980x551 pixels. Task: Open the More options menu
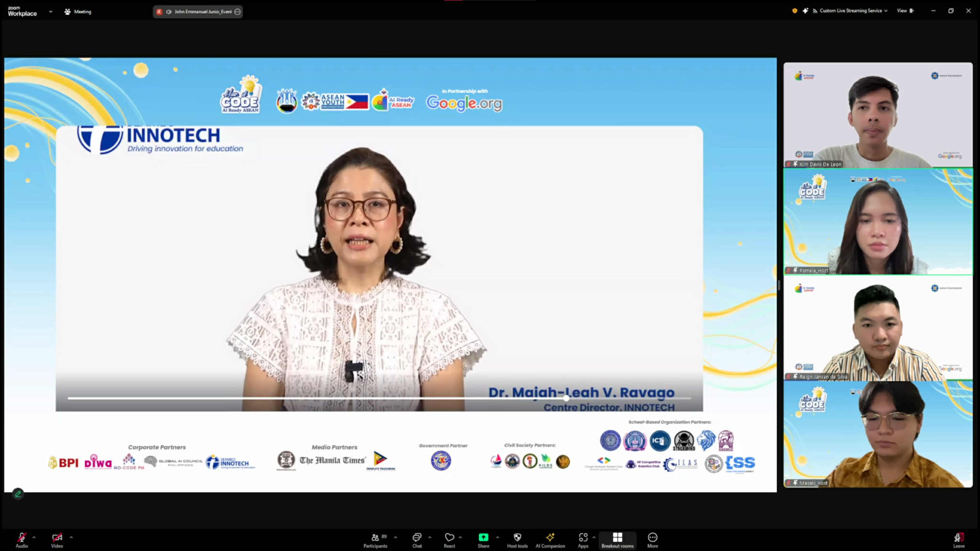pyautogui.click(x=652, y=540)
